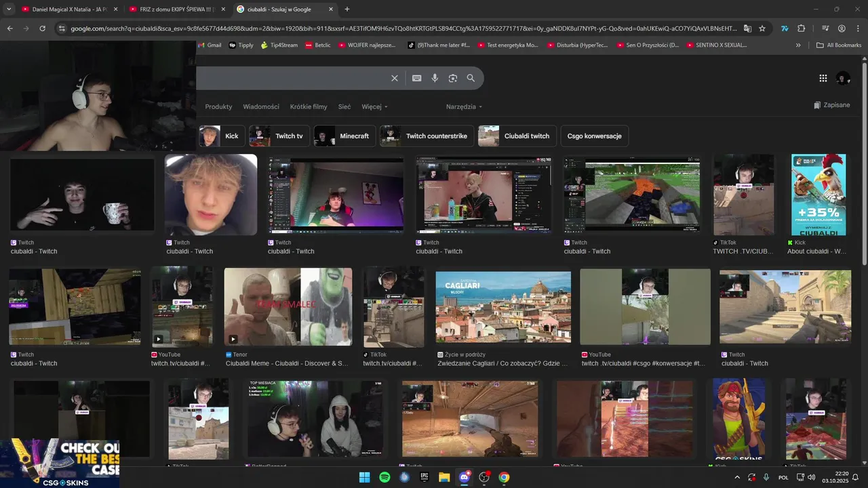Screen dimensions: 868x488
Task: Open File Explorer from the taskbar
Action: 444,477
